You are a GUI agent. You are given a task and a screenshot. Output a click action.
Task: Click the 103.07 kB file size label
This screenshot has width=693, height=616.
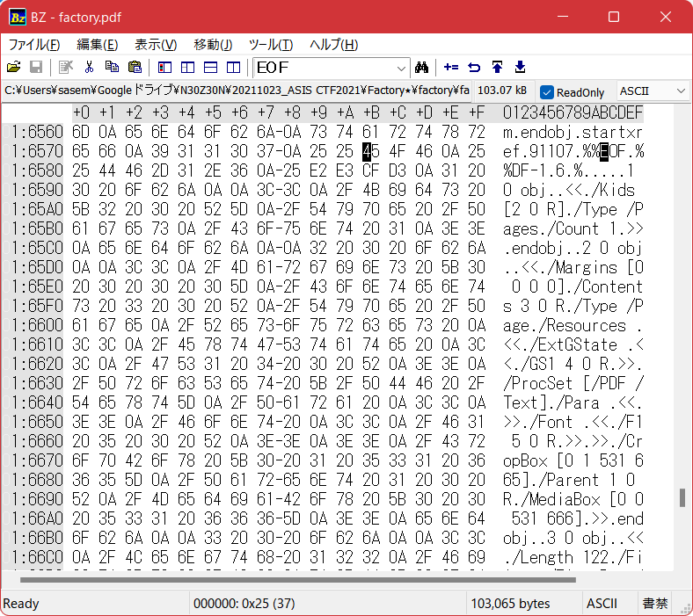pos(502,91)
